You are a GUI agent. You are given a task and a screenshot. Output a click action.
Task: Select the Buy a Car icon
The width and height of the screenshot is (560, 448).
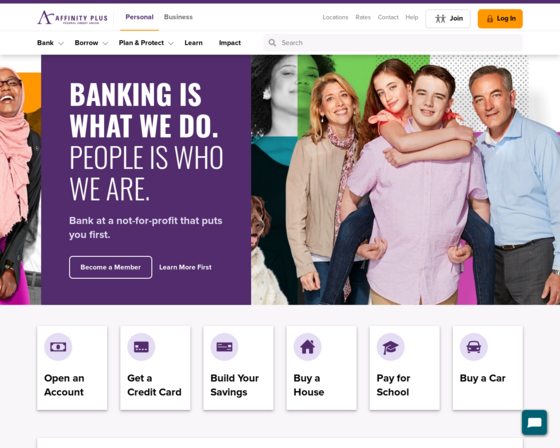point(474,347)
